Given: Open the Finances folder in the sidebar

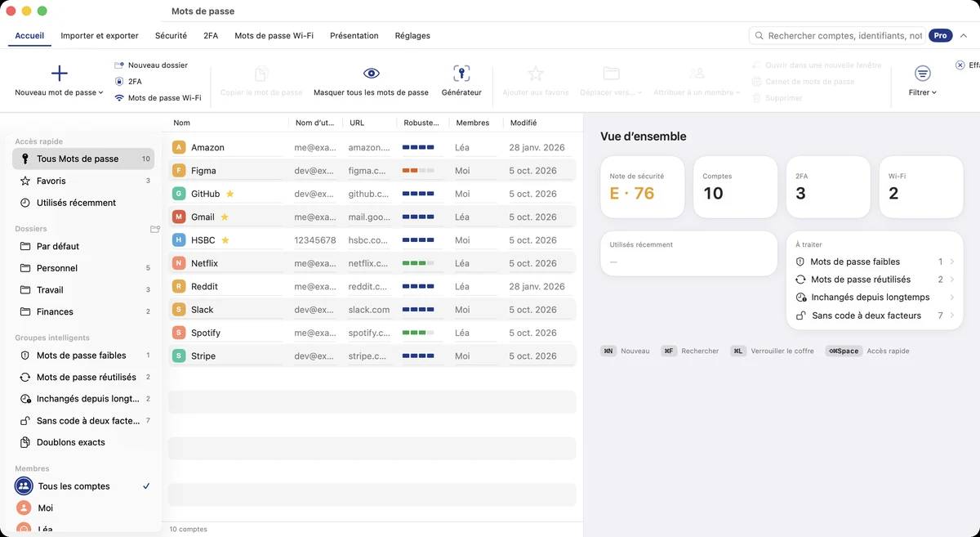Looking at the screenshot, I should tap(83, 312).
